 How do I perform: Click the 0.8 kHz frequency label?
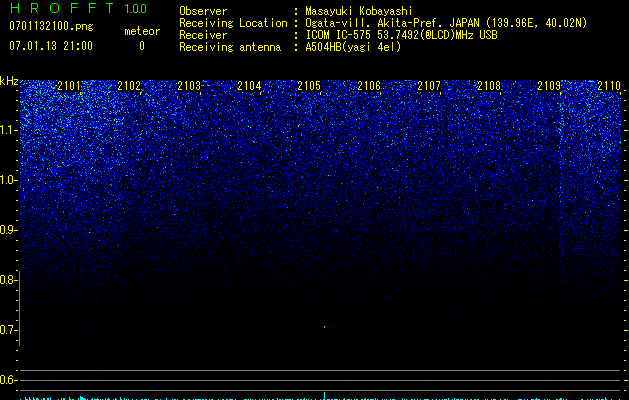(8, 280)
